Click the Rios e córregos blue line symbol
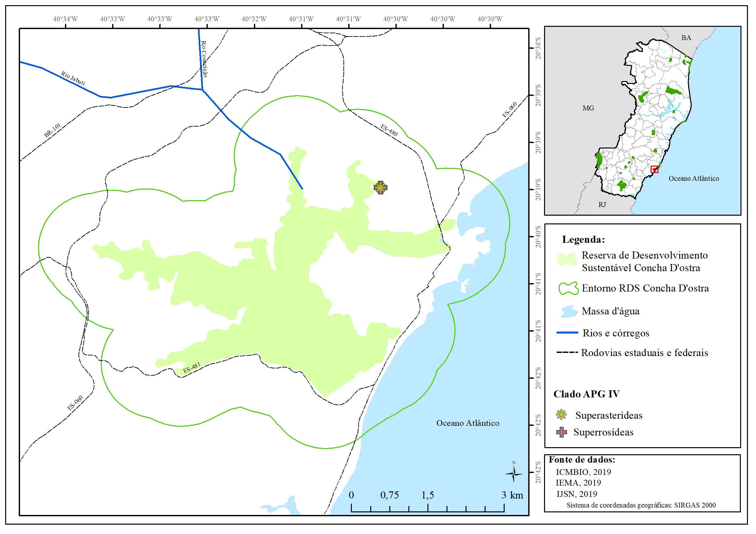Image resolution: width=756 pixels, height=534 pixels. tap(567, 333)
